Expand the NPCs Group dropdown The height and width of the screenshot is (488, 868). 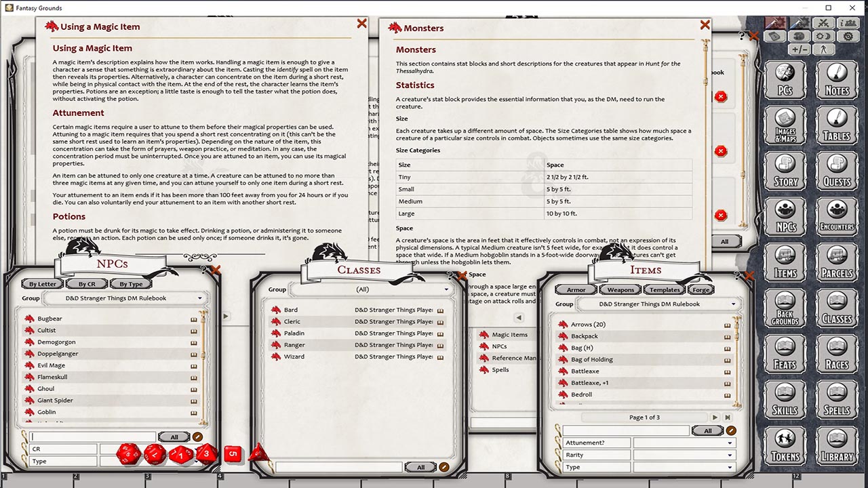(x=125, y=298)
